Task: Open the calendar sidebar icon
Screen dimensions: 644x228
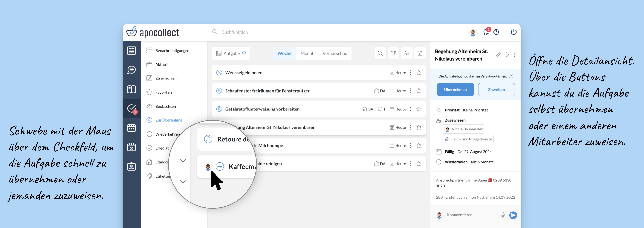Action: pos(132,128)
